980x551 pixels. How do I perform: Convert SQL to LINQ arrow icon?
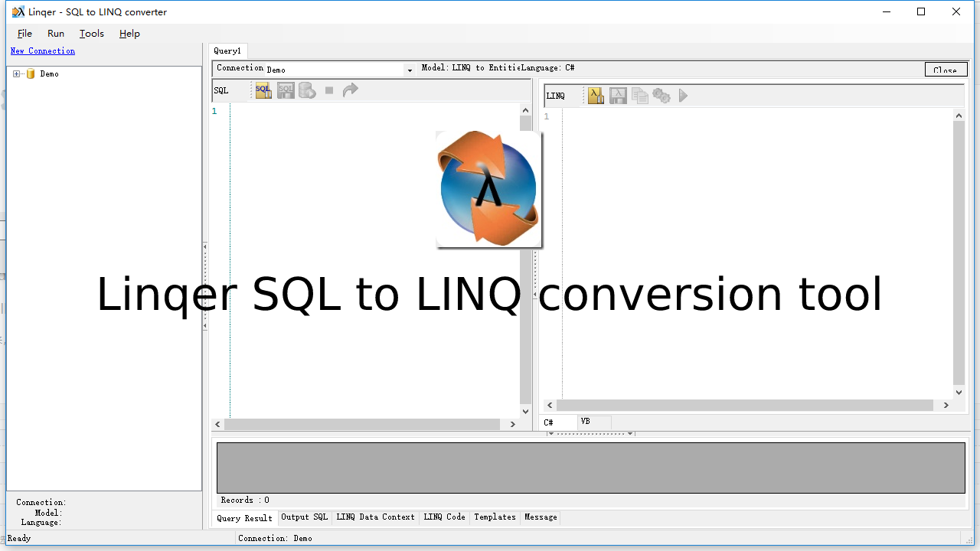tap(350, 90)
